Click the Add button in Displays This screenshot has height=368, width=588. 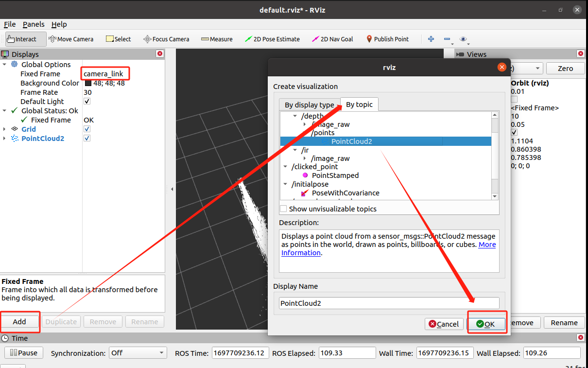click(x=20, y=322)
